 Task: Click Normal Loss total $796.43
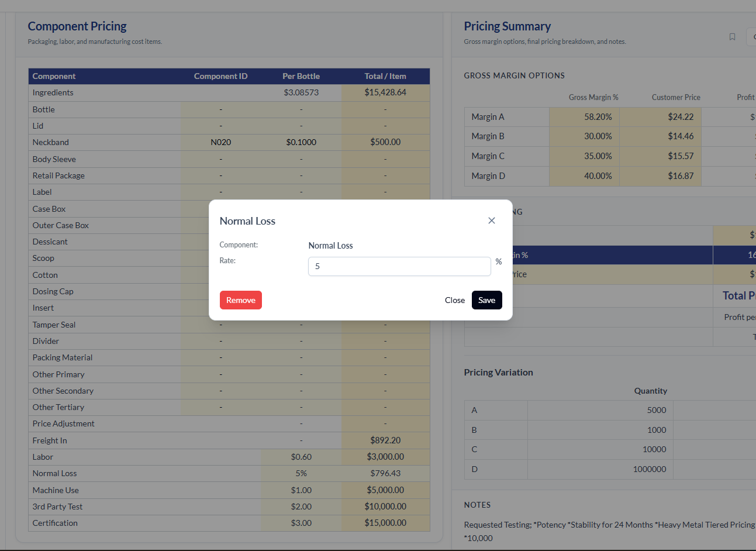click(385, 473)
